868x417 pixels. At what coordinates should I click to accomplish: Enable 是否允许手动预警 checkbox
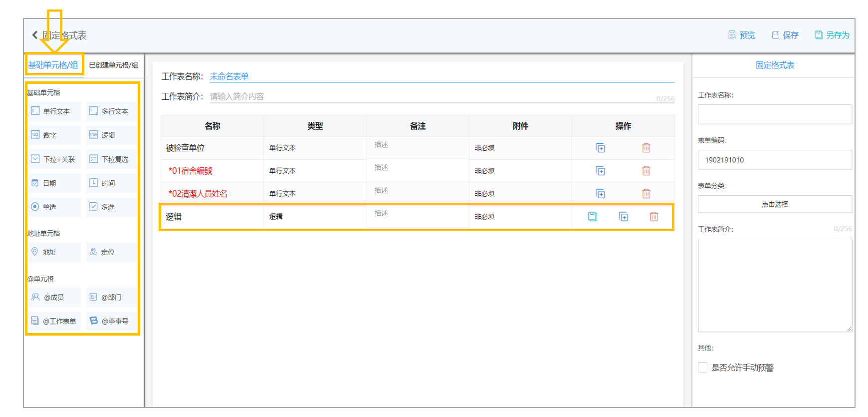(x=703, y=368)
